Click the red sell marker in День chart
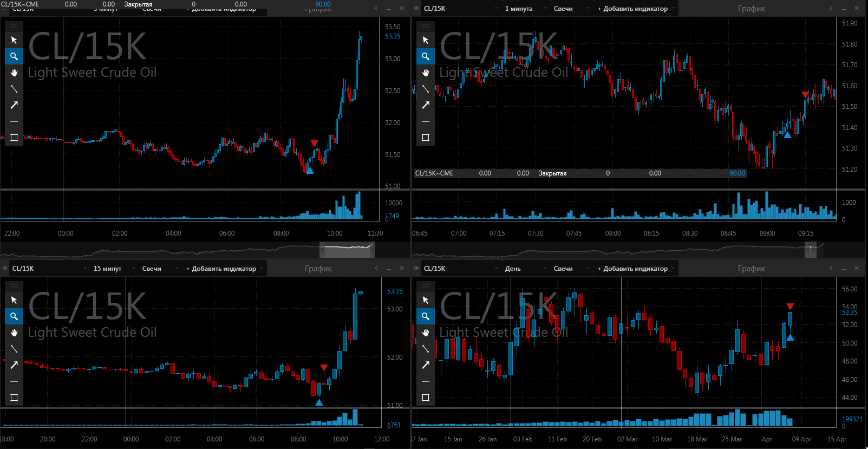This screenshot has width=868, height=449. click(x=790, y=307)
